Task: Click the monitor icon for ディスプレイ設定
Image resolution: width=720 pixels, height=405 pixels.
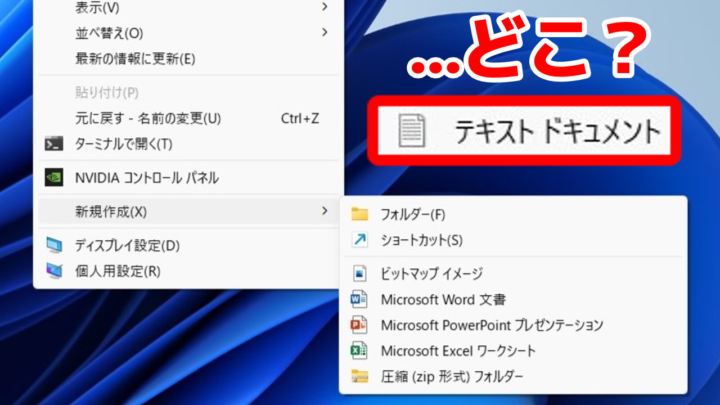Action: pyautogui.click(x=55, y=246)
